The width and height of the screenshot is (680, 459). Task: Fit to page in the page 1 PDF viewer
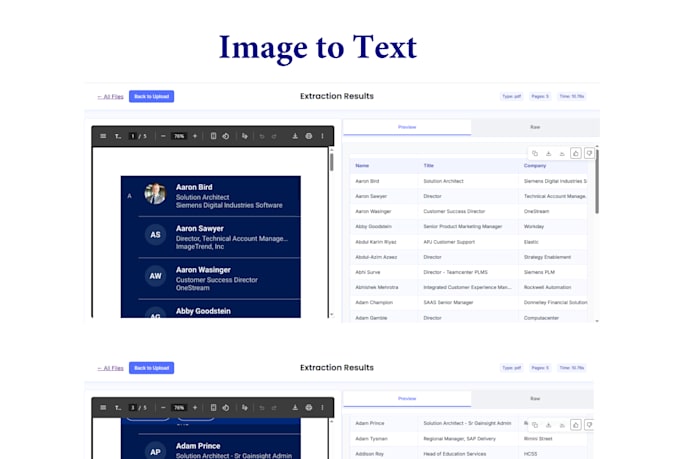coord(213,136)
